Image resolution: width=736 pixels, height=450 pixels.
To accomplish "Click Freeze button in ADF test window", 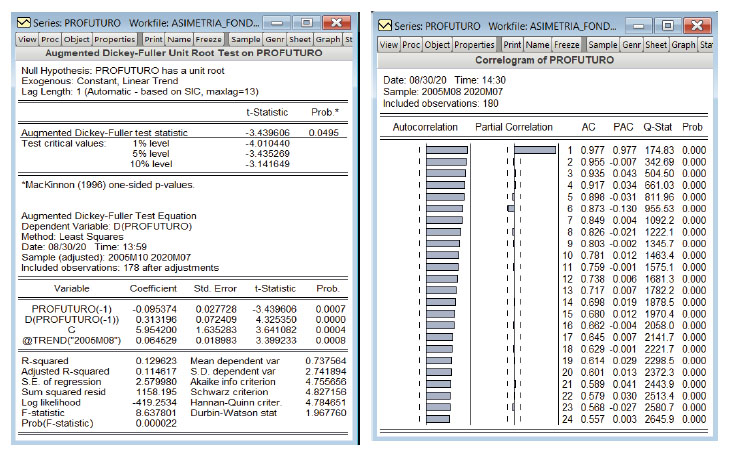I will tap(208, 39).
